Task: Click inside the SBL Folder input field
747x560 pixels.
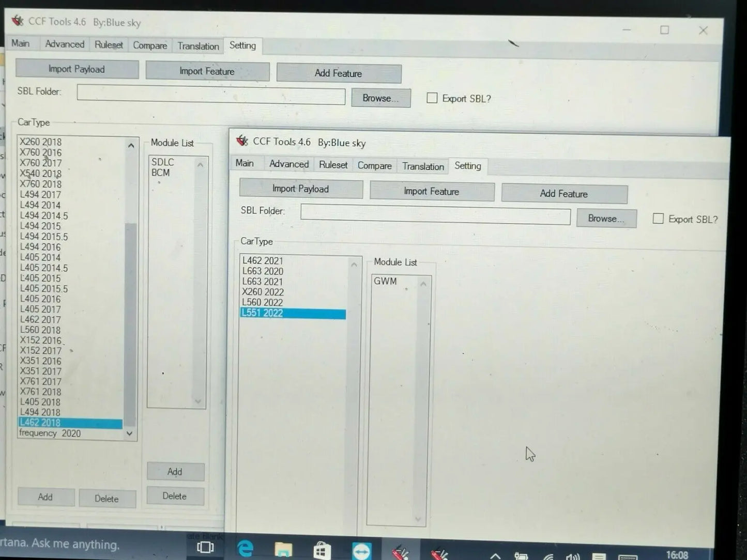Action: 435,216
